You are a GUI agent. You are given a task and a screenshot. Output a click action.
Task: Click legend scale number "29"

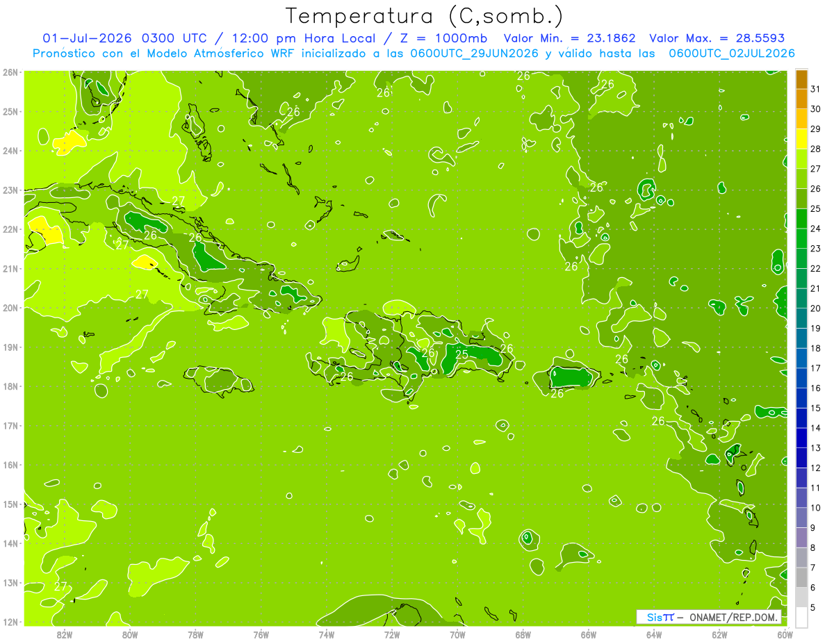816,129
